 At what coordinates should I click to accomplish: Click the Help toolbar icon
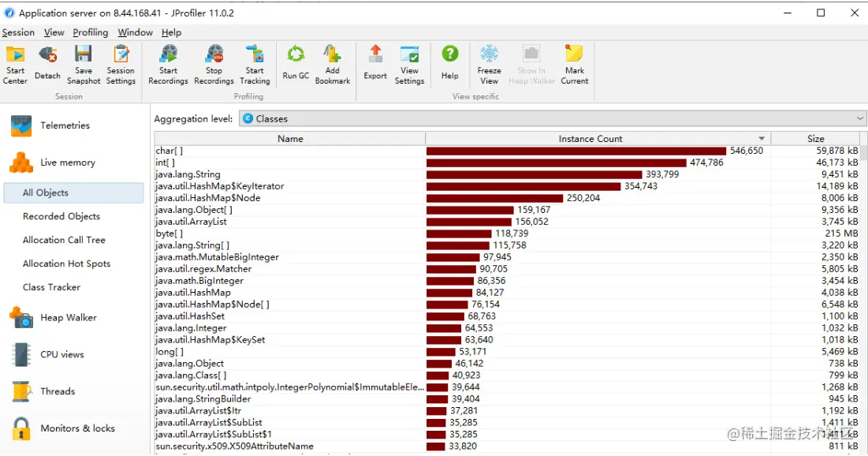point(450,54)
